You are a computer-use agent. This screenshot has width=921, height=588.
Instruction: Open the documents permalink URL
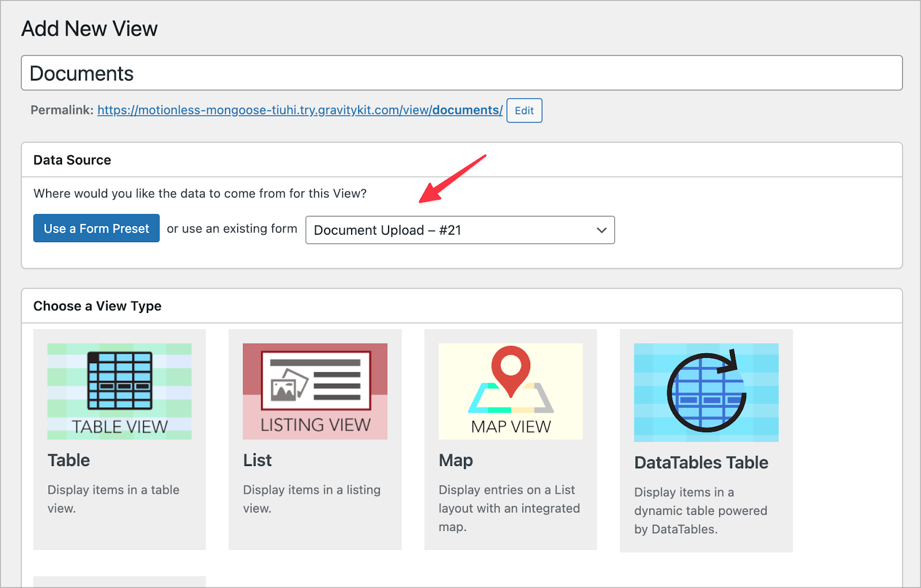click(300, 110)
